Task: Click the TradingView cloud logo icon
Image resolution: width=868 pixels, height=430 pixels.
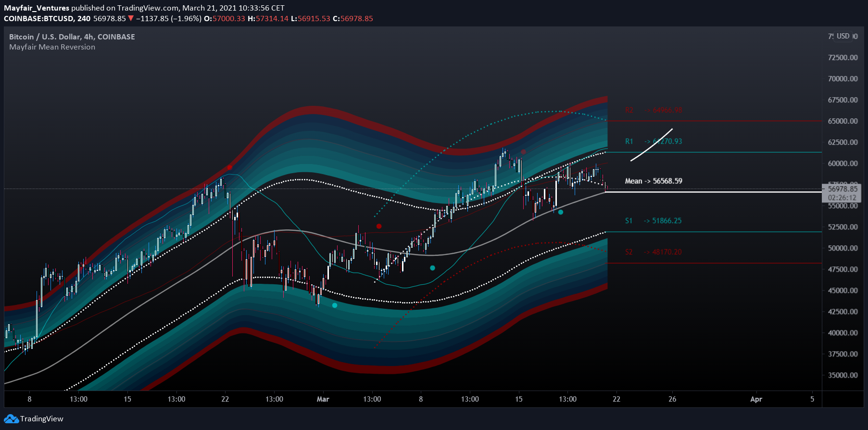Action: pyautogui.click(x=11, y=419)
